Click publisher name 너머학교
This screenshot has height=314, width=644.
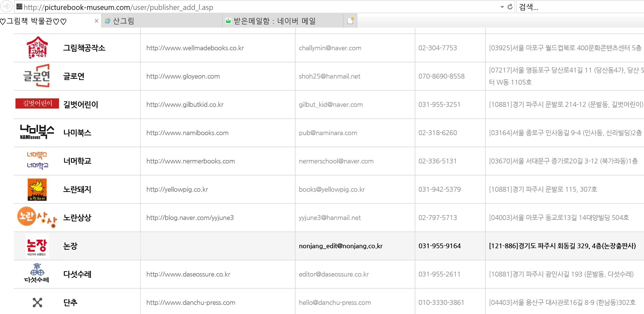click(x=77, y=161)
